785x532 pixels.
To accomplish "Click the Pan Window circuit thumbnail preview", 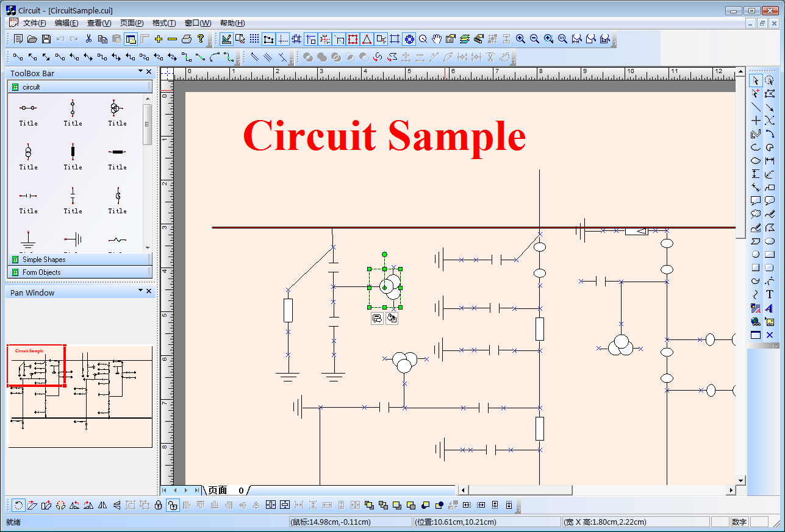I will pyautogui.click(x=80, y=396).
